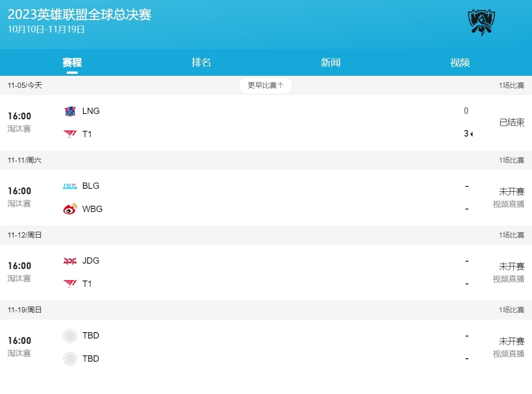Image resolution: width=532 pixels, height=394 pixels.
Task: Click T1 name in 11-05 match
Action: pos(87,134)
